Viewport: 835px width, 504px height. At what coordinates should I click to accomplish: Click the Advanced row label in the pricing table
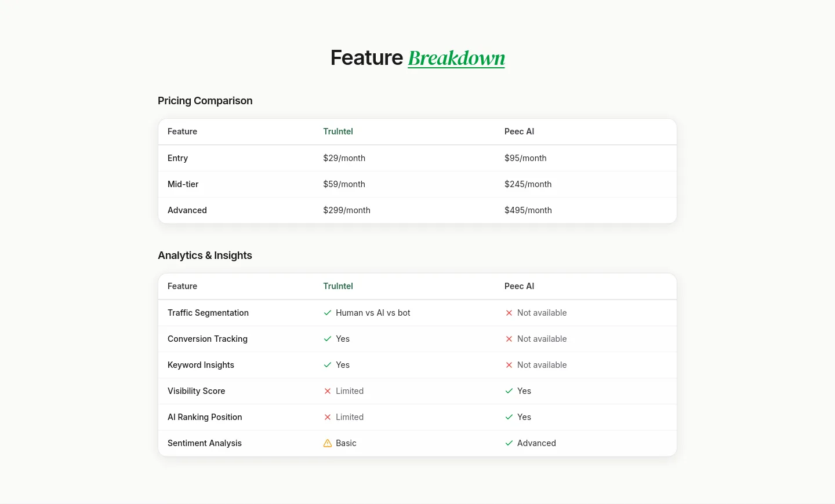tap(187, 210)
